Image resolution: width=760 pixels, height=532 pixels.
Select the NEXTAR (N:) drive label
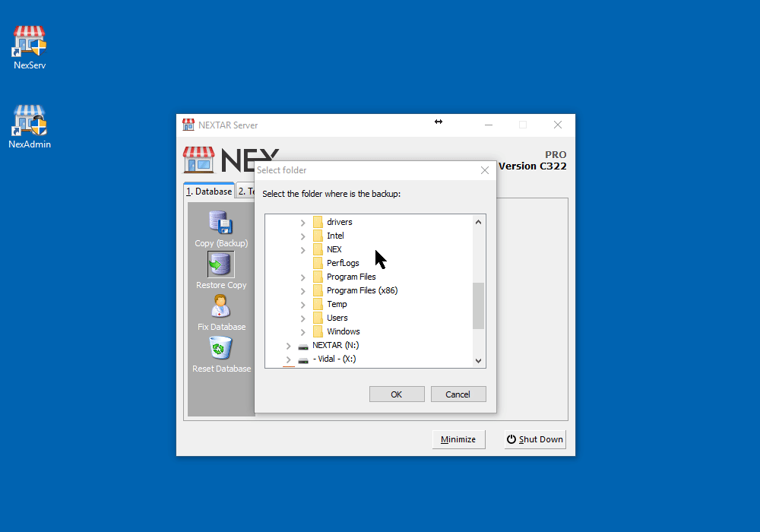335,345
